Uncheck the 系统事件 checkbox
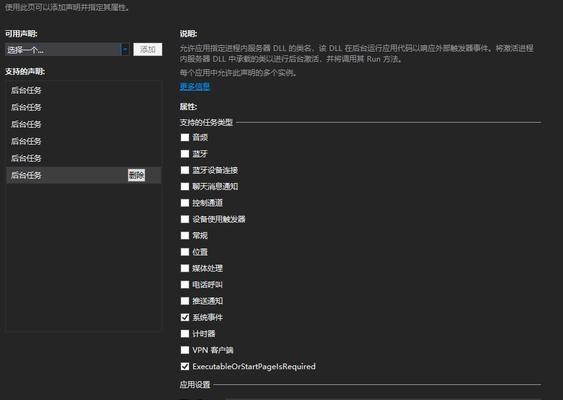563x400 pixels. tap(185, 317)
